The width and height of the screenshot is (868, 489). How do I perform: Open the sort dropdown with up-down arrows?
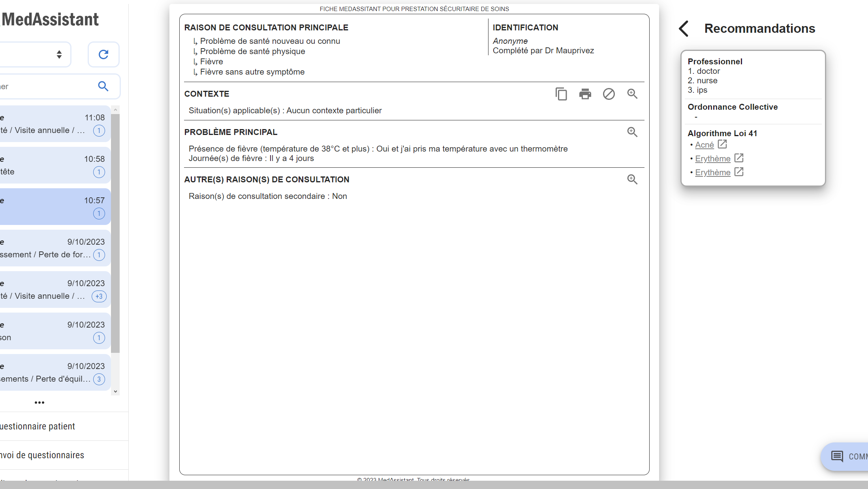click(59, 54)
